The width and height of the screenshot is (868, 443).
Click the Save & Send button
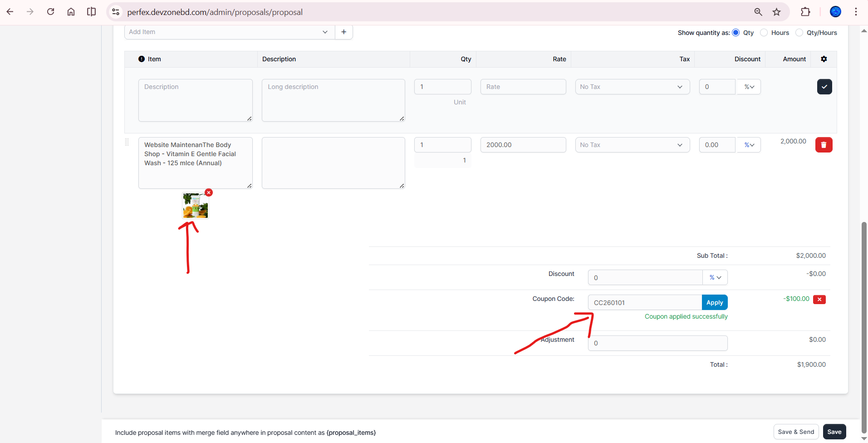pos(795,432)
